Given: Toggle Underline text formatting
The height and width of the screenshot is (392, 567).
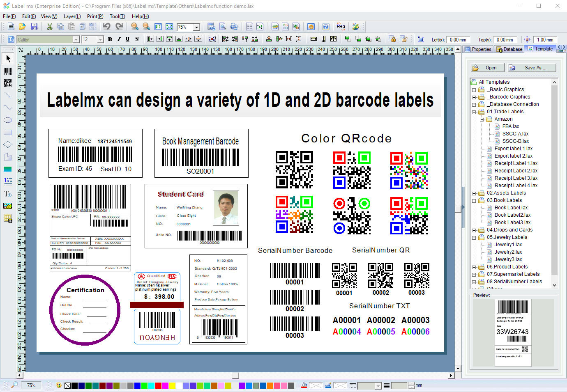Looking at the screenshot, I should (x=127, y=39).
